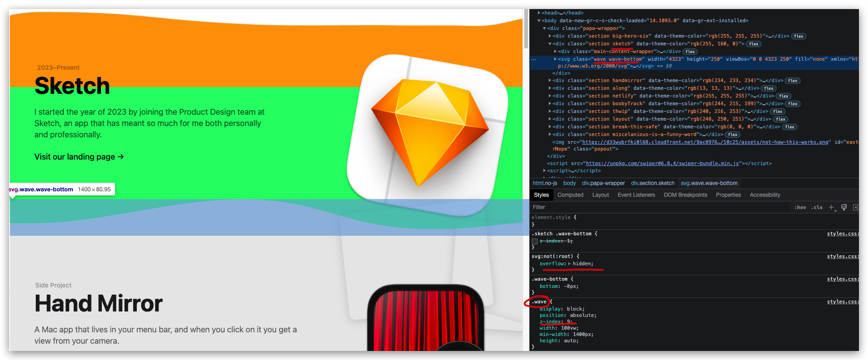The image size is (868, 360).
Task: Toggle the :hov element state button
Action: click(x=800, y=207)
